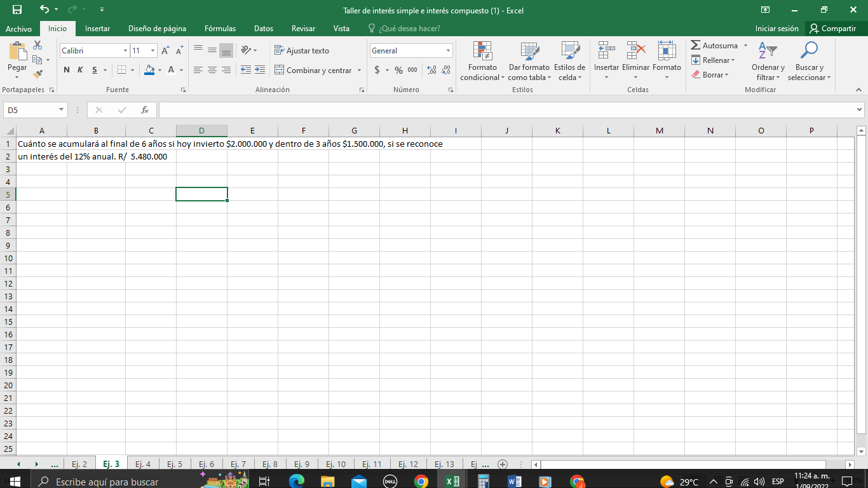The width and height of the screenshot is (868, 488).
Task: Click inside the formula bar
Action: click(x=445, y=109)
